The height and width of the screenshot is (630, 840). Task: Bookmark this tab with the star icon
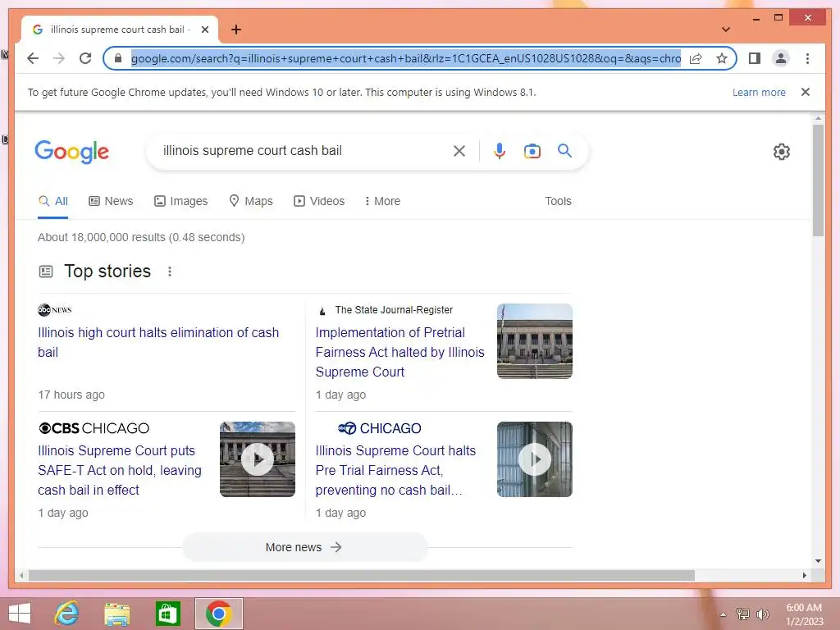click(722, 58)
